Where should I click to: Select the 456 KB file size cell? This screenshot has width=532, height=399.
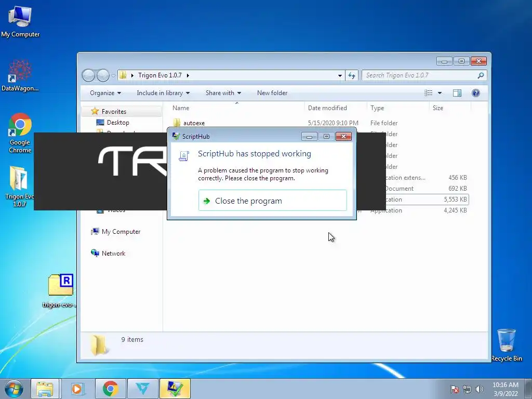pyautogui.click(x=457, y=178)
